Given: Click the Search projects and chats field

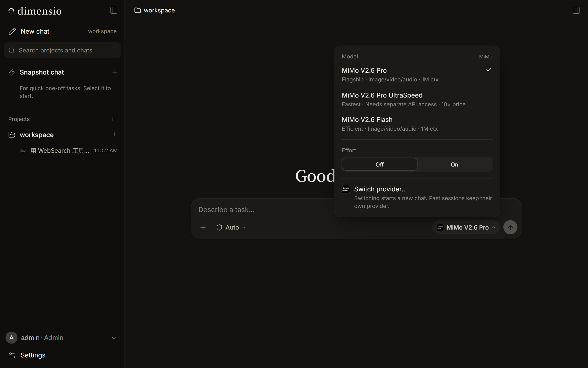Looking at the screenshot, I should [62, 50].
